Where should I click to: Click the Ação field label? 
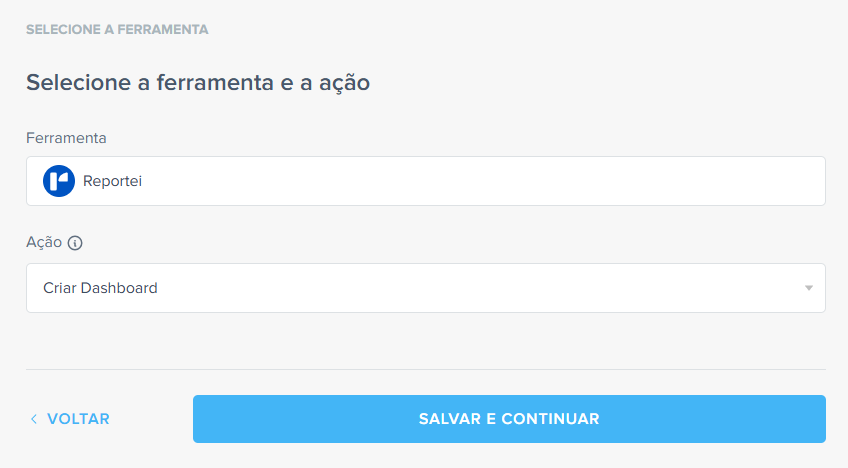pyautogui.click(x=44, y=242)
